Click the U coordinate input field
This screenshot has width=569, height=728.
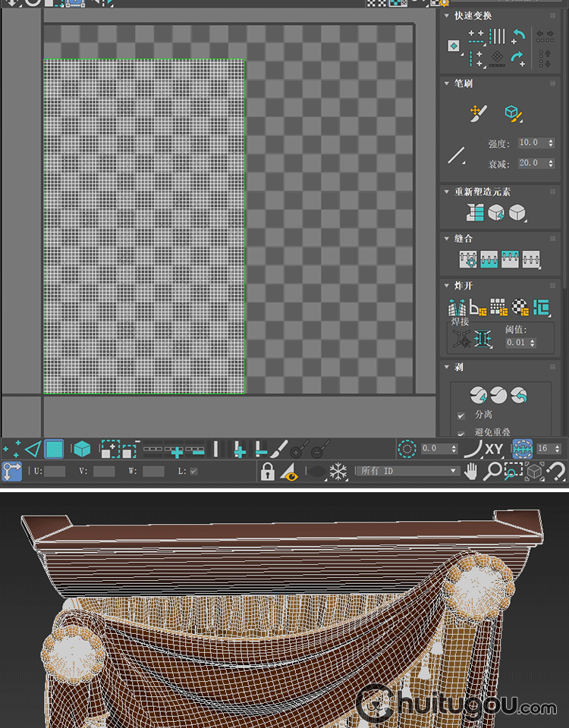(x=55, y=472)
